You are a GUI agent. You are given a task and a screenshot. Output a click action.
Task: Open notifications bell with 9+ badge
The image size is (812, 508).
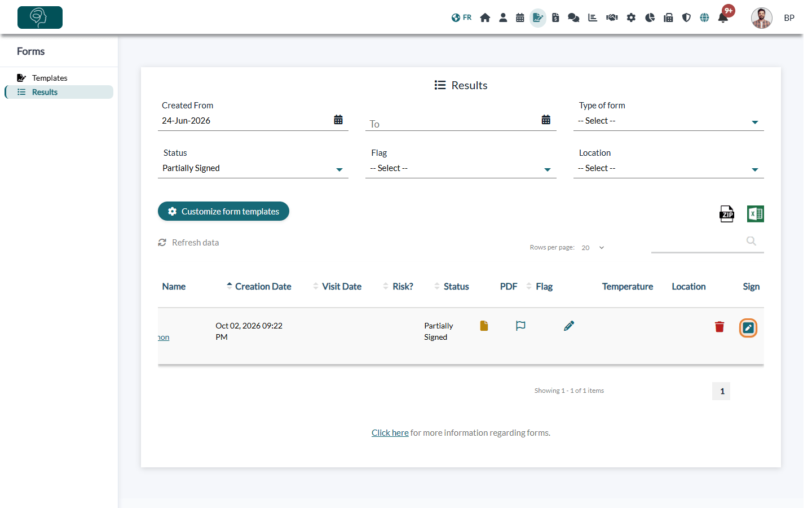coord(723,17)
